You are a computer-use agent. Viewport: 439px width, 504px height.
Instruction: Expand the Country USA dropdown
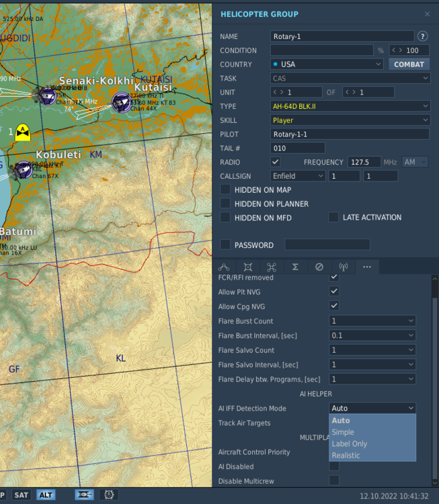[x=327, y=65]
